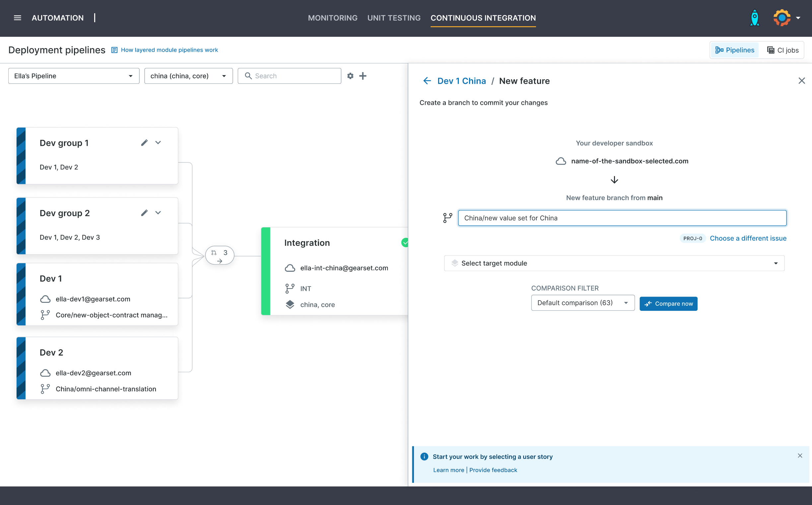The image size is (812, 505).
Task: Open the Select target module dropdown
Action: click(x=614, y=263)
